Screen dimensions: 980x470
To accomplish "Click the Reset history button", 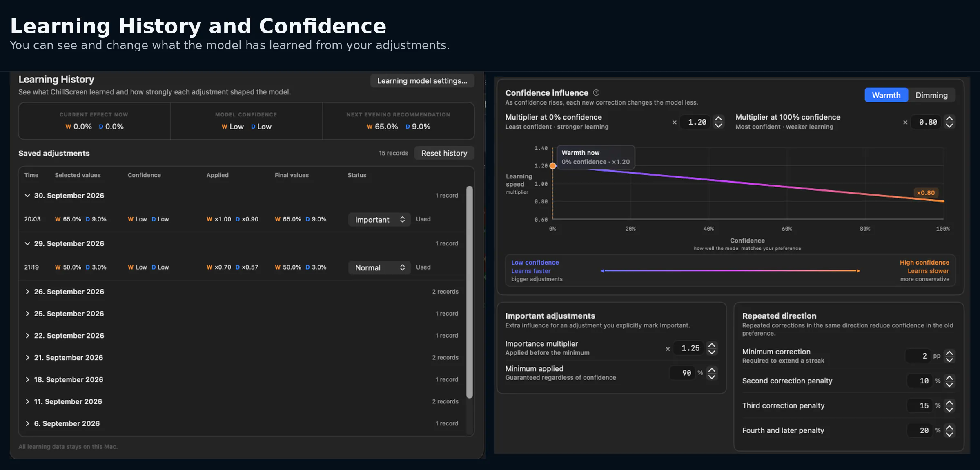I will pyautogui.click(x=444, y=153).
